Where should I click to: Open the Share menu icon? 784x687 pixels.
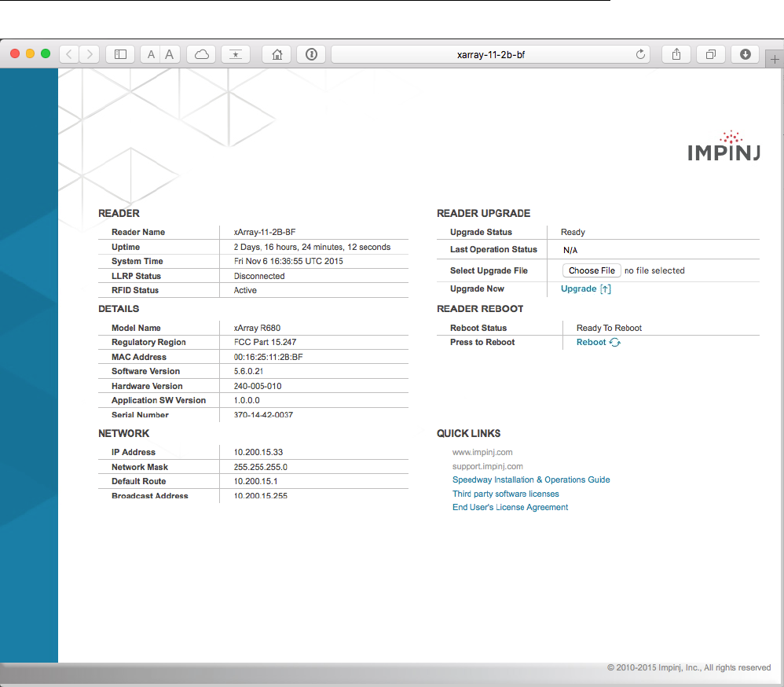tap(676, 54)
